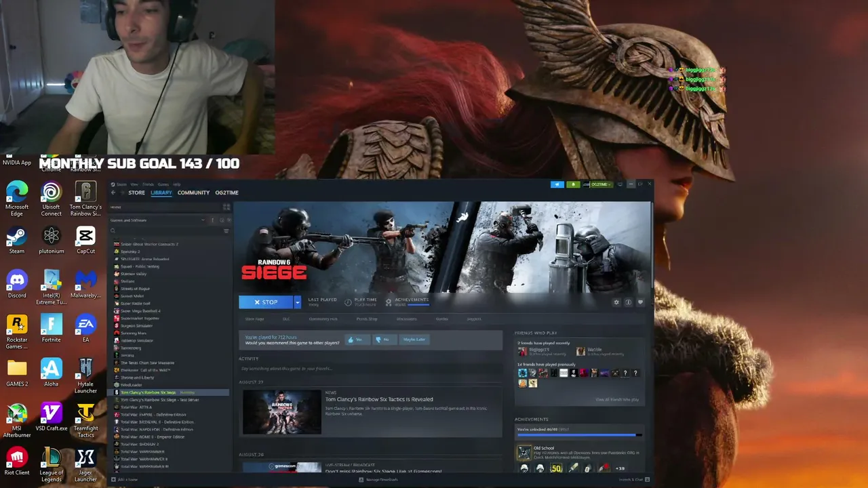868x488 pixels.
Task: Open Discord desktop shortcut
Action: [x=17, y=285]
